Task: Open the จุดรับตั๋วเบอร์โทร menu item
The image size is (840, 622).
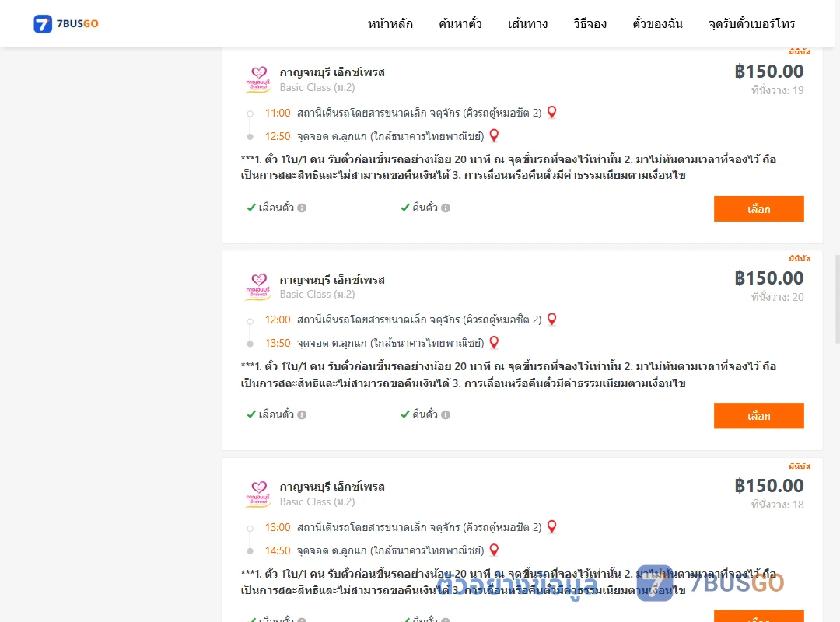Action: click(751, 23)
